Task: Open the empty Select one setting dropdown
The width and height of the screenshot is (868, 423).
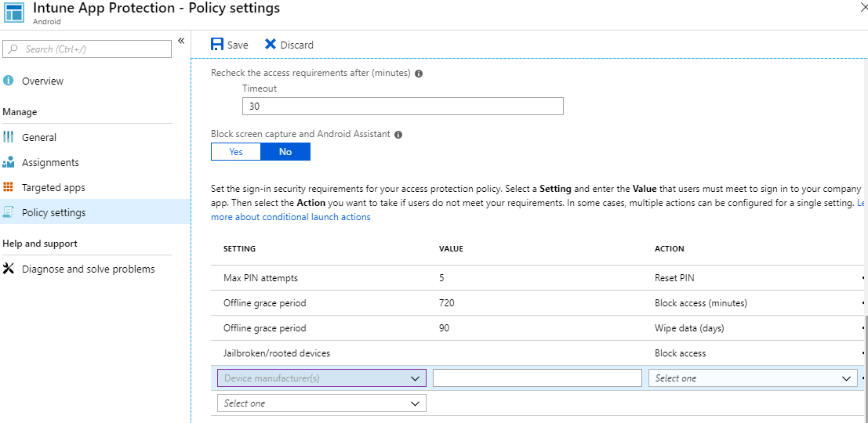Action: coord(321,403)
